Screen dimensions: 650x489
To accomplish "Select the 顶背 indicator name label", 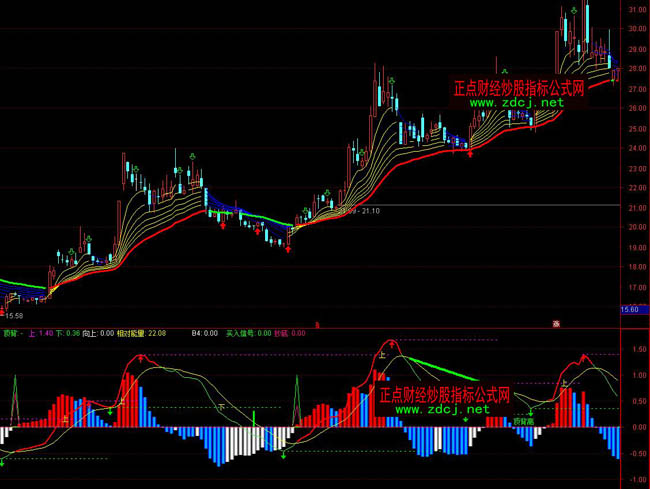I will 11,333.
